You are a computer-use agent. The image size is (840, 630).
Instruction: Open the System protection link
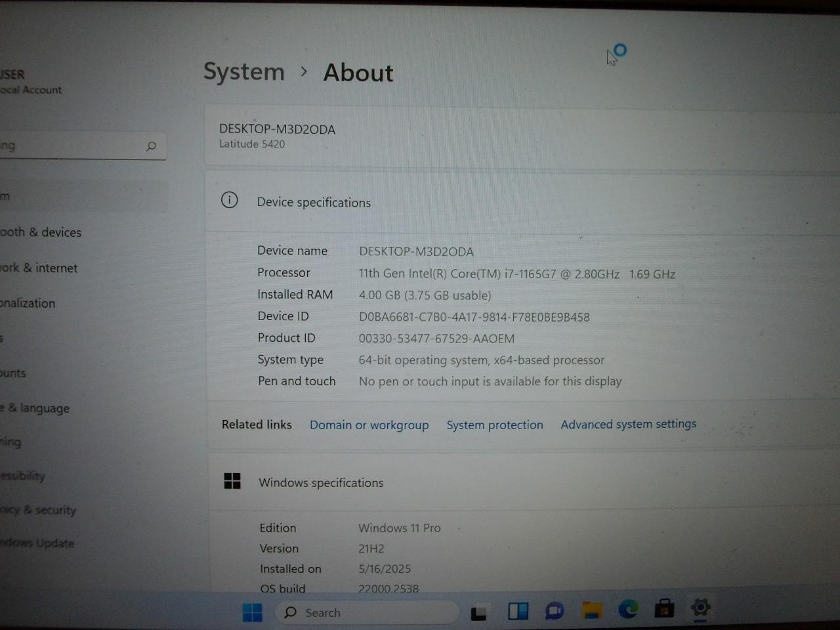click(495, 425)
